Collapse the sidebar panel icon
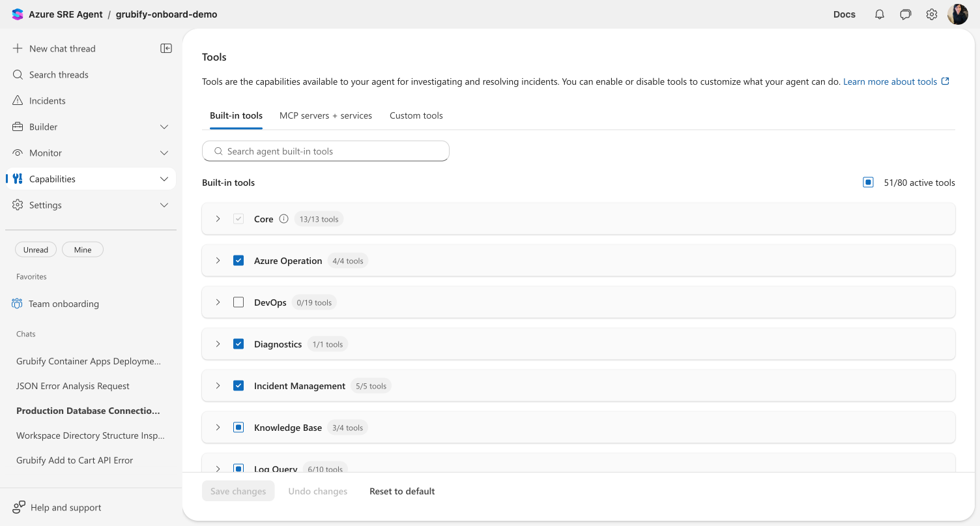980x526 pixels. 166,48
